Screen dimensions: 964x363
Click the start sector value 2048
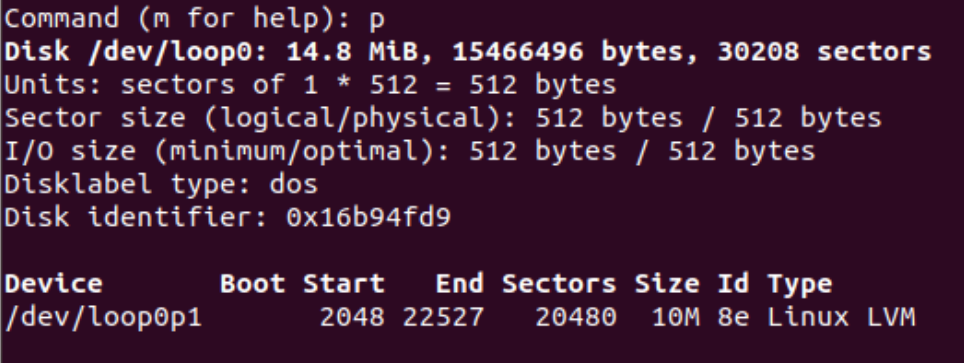[352, 317]
